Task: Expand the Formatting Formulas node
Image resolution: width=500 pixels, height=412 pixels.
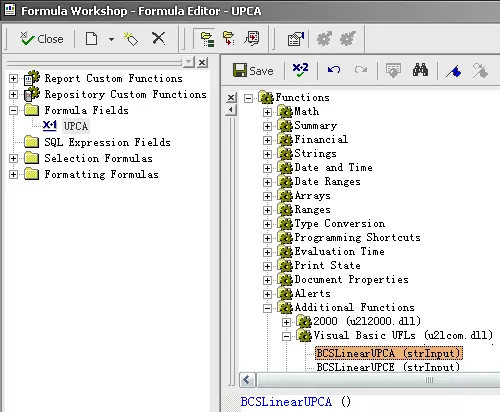Action: point(13,174)
